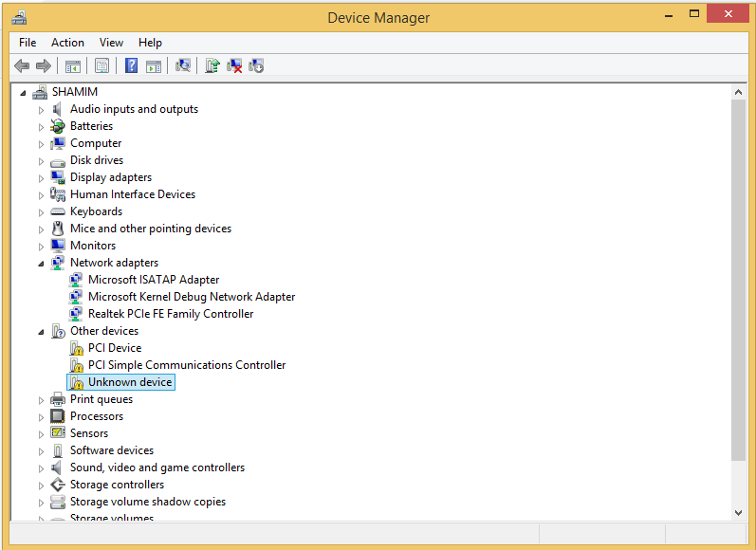756x550 pixels.
Task: Minimize the Device Manager window
Action: (668, 15)
